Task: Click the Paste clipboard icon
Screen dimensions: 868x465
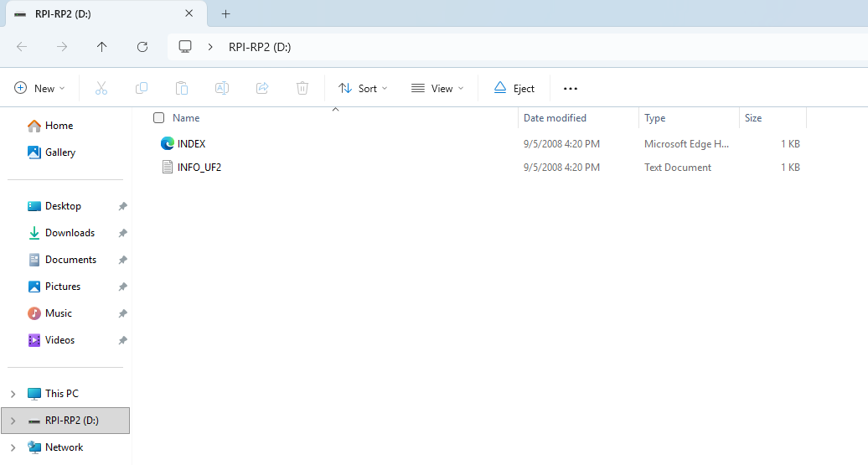Action: click(x=182, y=88)
